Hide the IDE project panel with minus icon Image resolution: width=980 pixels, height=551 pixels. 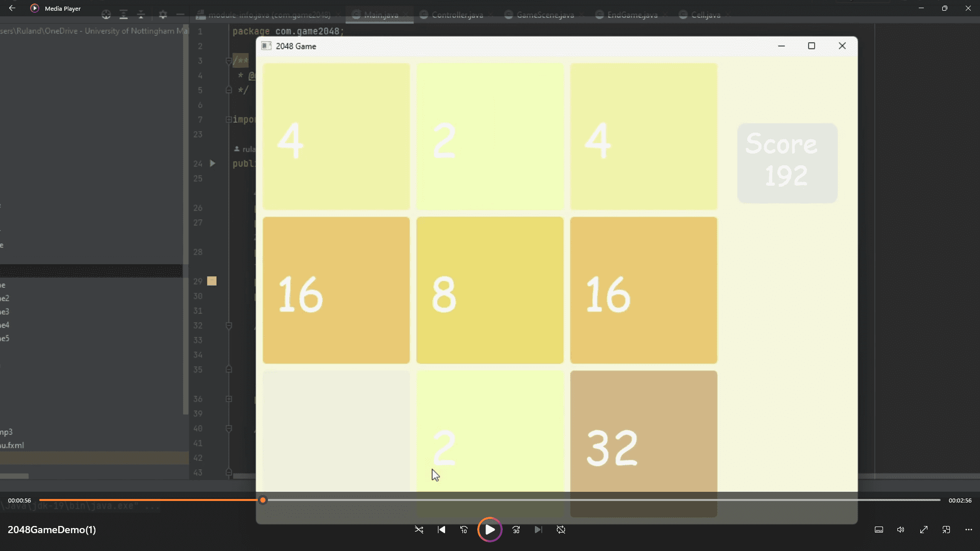[180, 15]
